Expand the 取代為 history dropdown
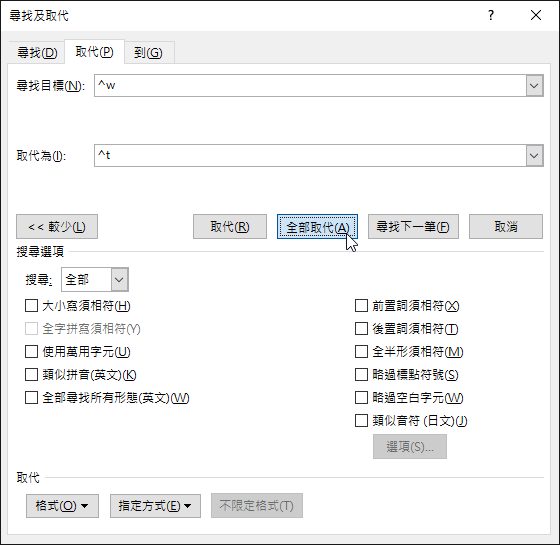Image resolution: width=560 pixels, height=545 pixels. 534,156
